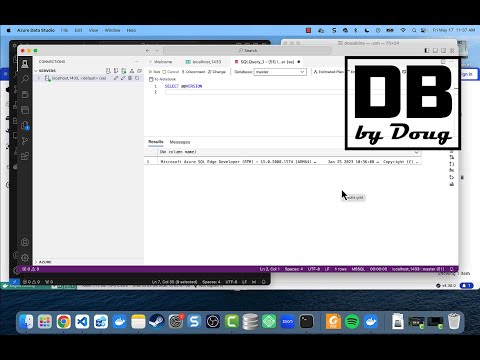Click 'Spaces: 4' in purple status bar
This screenshot has width=480, height=360.
click(x=294, y=269)
